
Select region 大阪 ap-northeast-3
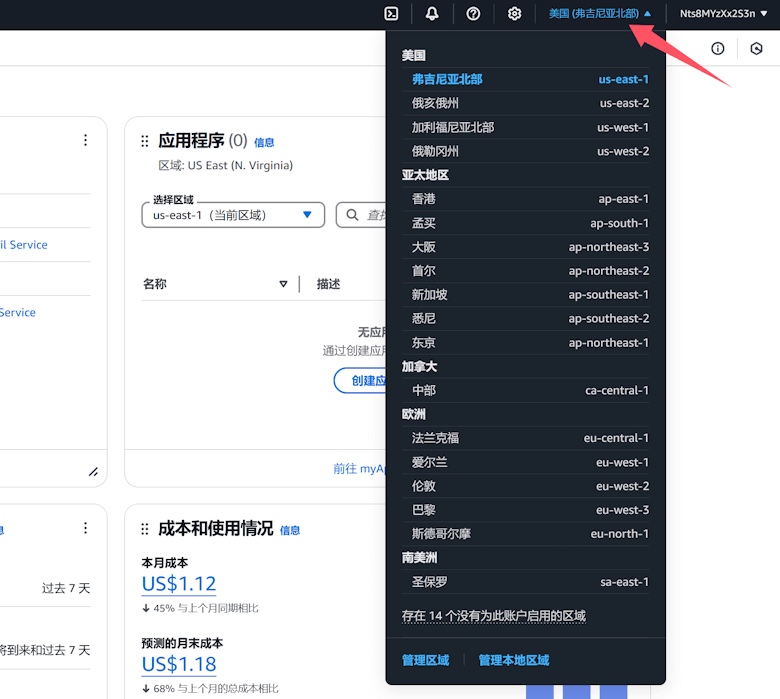point(525,247)
